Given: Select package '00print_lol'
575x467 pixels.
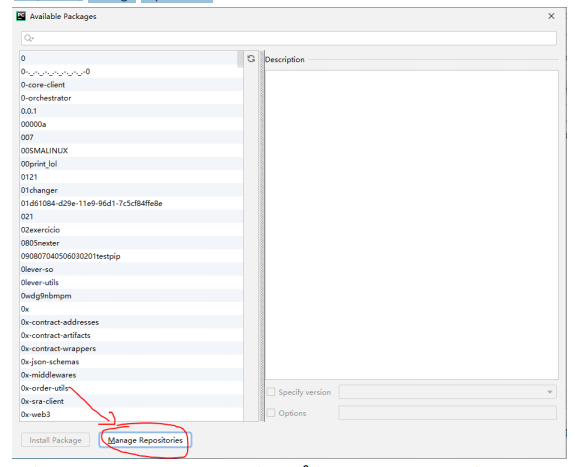Looking at the screenshot, I should click(131, 164).
